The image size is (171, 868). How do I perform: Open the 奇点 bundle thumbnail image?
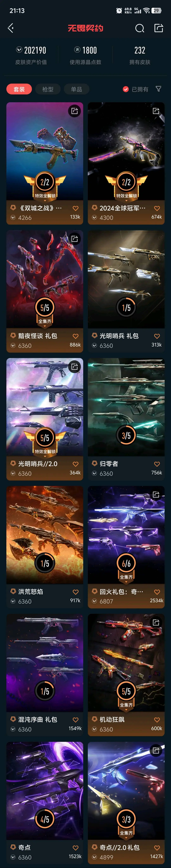click(45, 791)
